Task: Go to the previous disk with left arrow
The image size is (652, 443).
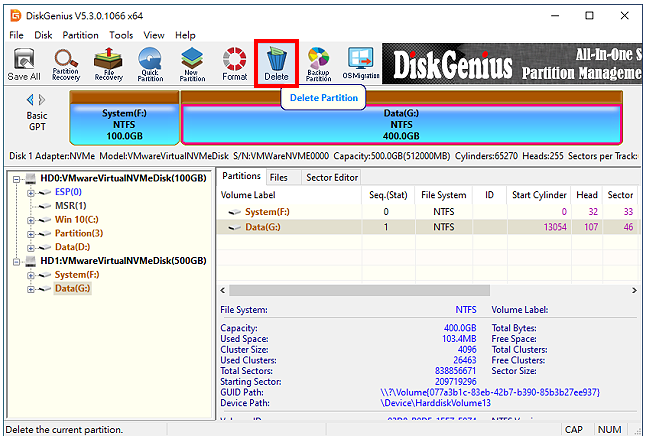Action: pos(30,100)
